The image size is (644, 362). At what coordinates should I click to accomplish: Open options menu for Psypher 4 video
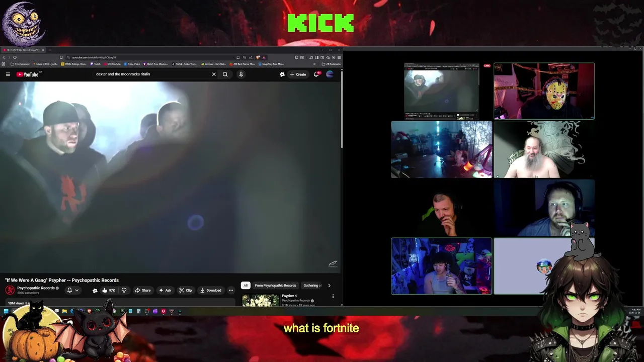pyautogui.click(x=333, y=297)
